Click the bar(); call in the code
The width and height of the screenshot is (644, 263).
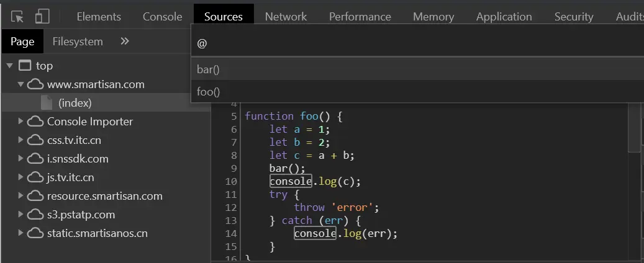coord(288,169)
